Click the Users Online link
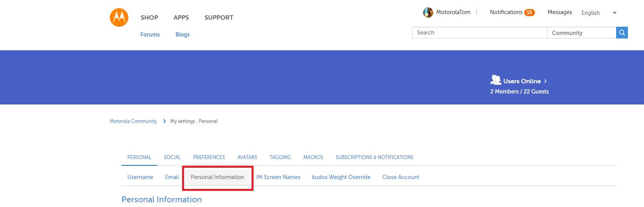The width and height of the screenshot is (644, 207). tap(522, 81)
